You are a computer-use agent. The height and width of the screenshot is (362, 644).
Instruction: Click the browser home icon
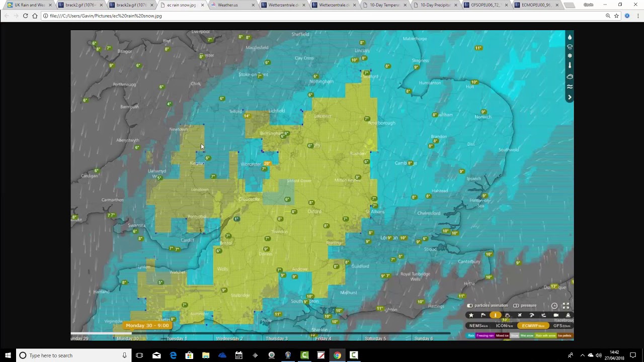click(35, 16)
